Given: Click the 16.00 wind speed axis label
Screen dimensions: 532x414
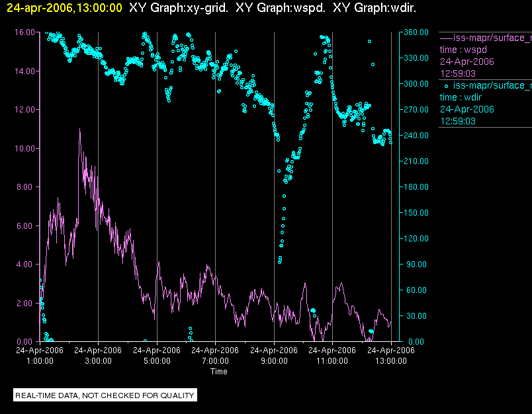Looking at the screenshot, I should [24, 32].
